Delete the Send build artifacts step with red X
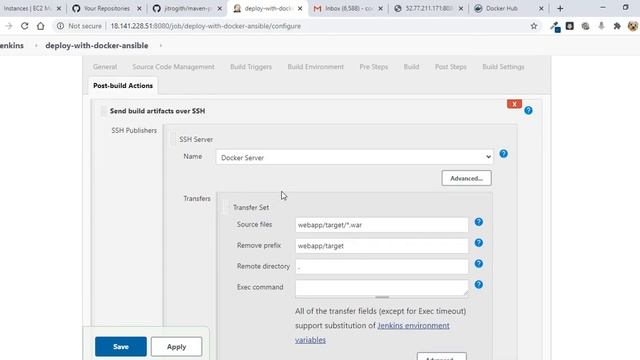 514,104
